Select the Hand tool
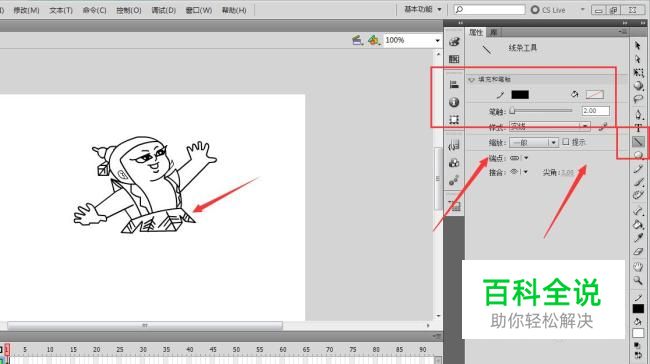The image size is (650, 364). pos(638,267)
